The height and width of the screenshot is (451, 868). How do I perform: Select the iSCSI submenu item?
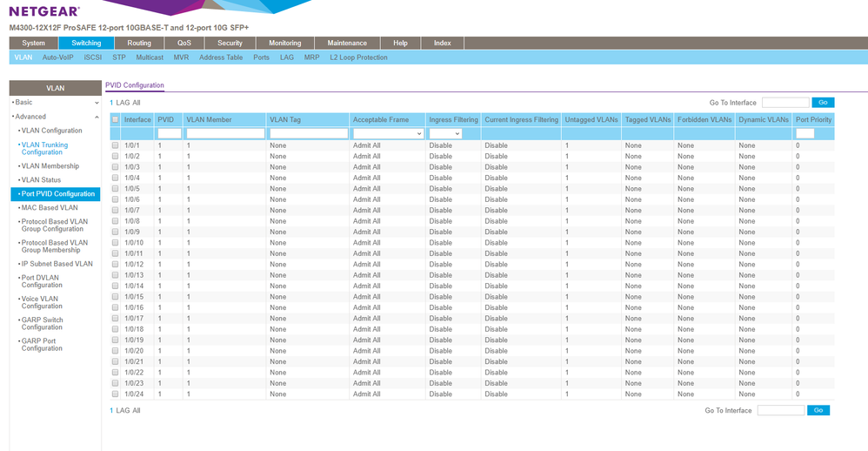pos(92,57)
